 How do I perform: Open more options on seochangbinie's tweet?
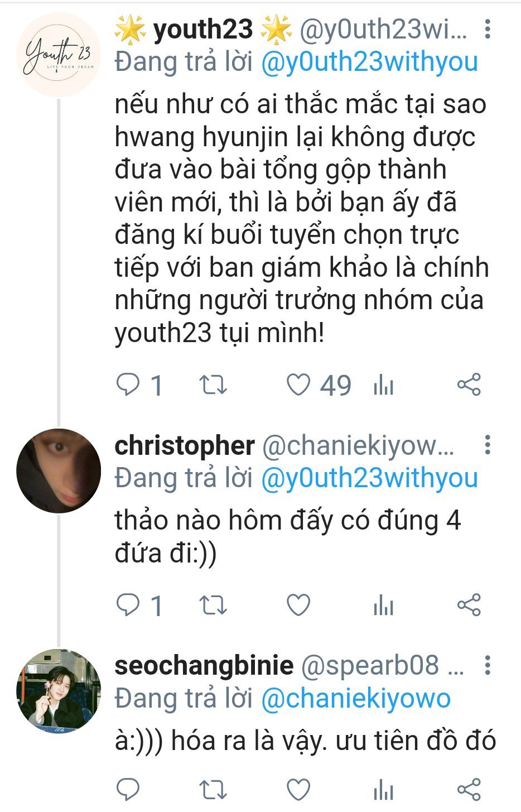point(488,665)
